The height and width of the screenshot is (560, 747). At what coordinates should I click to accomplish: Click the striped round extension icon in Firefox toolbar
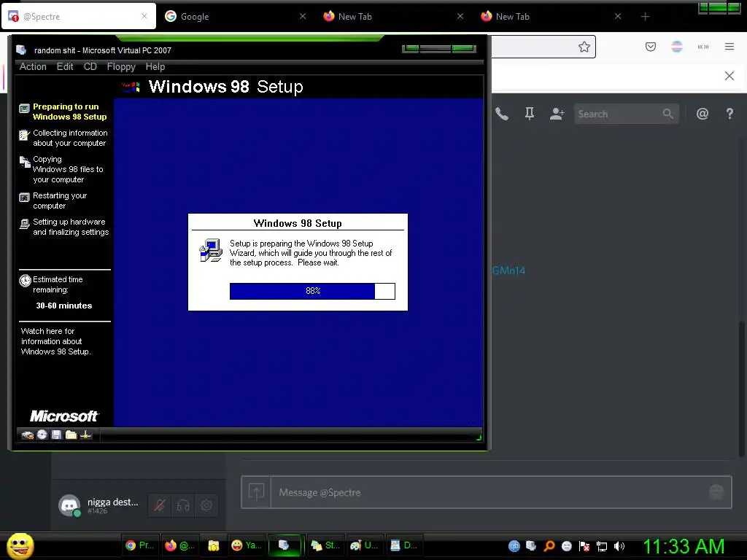coord(677,47)
